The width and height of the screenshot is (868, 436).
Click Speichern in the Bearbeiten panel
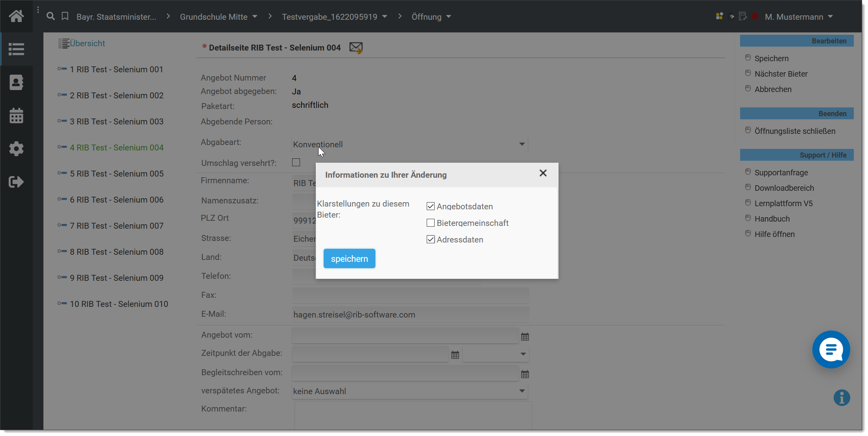771,58
